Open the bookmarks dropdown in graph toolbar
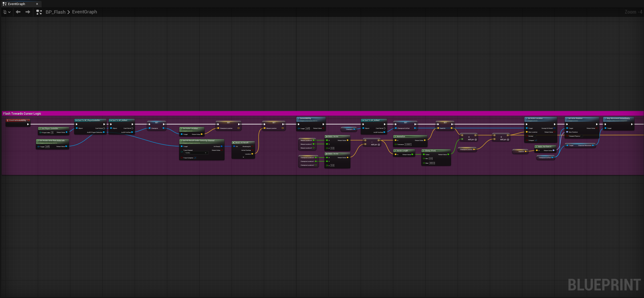Viewport: 644px width, 298px height. tap(7, 12)
